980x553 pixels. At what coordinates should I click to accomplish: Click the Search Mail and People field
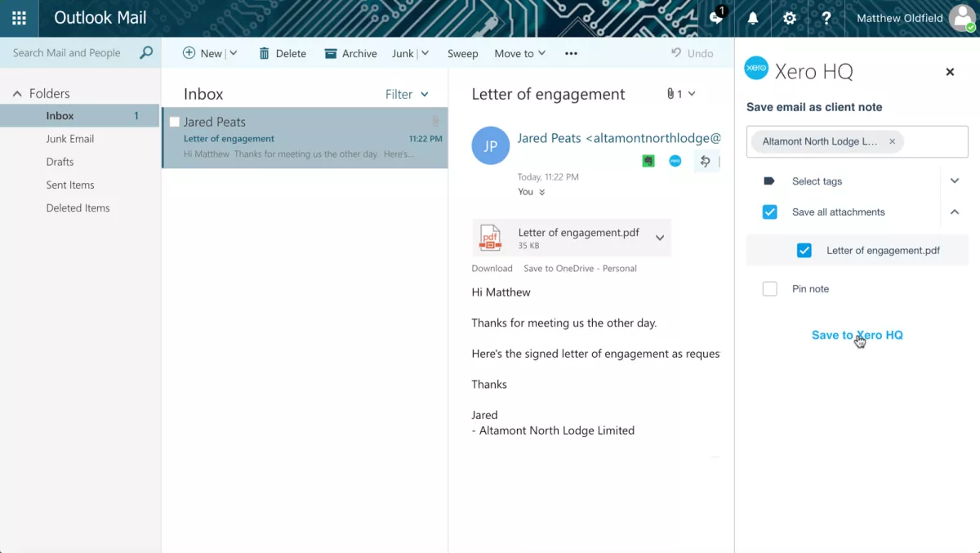(67, 53)
